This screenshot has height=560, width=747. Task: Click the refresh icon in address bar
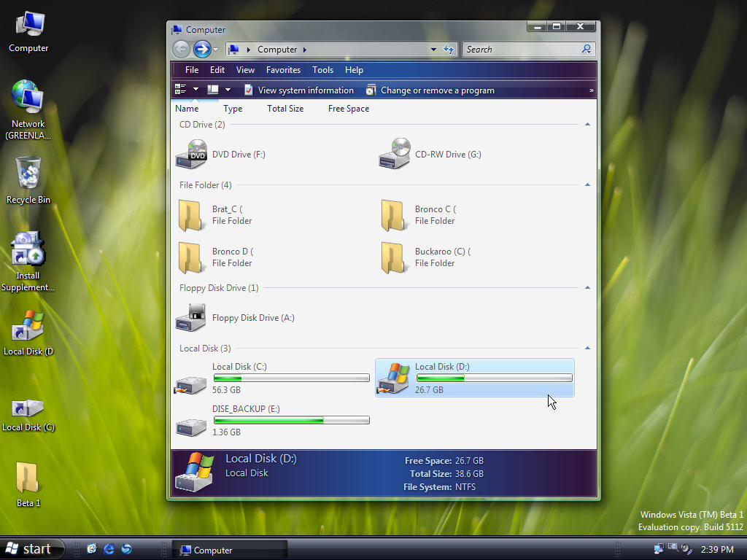[449, 49]
